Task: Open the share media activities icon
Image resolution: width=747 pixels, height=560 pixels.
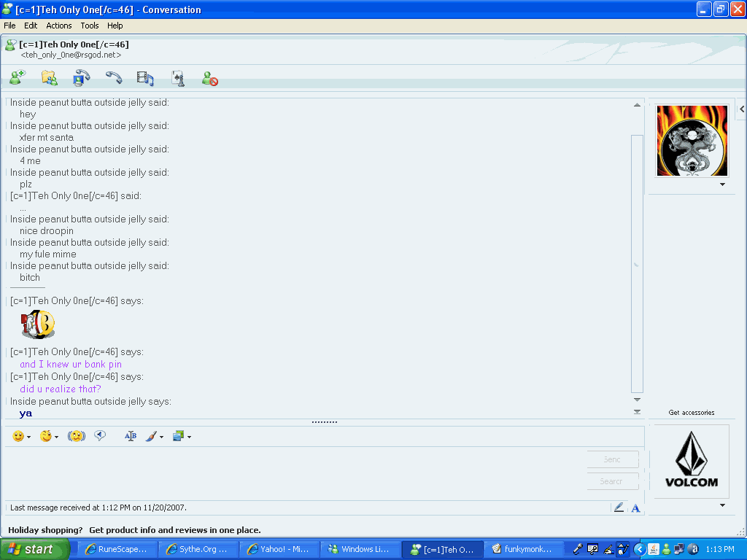Action: coord(145,78)
